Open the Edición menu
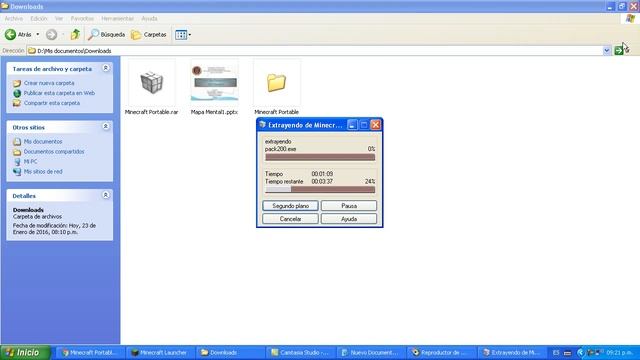Viewport: 640px width, 360px height. point(39,18)
